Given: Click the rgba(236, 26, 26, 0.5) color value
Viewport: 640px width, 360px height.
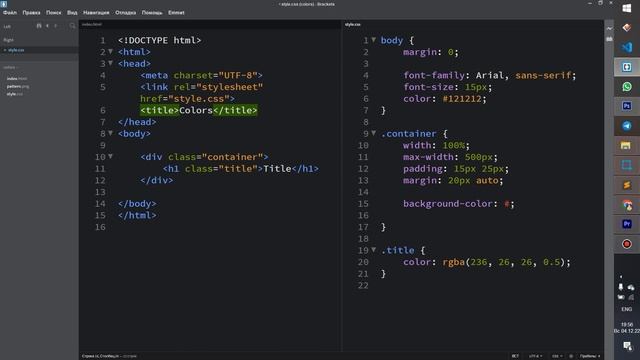Looking at the screenshot, I should click(x=504, y=262).
